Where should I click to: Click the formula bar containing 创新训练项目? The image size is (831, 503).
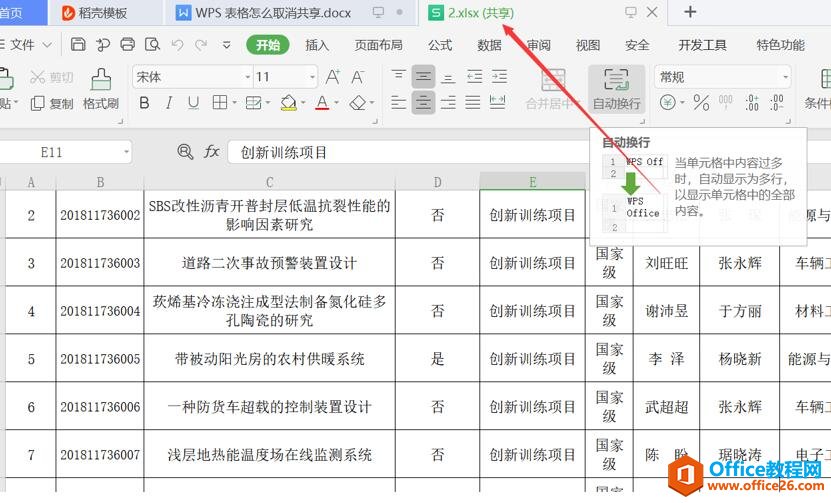click(408, 153)
